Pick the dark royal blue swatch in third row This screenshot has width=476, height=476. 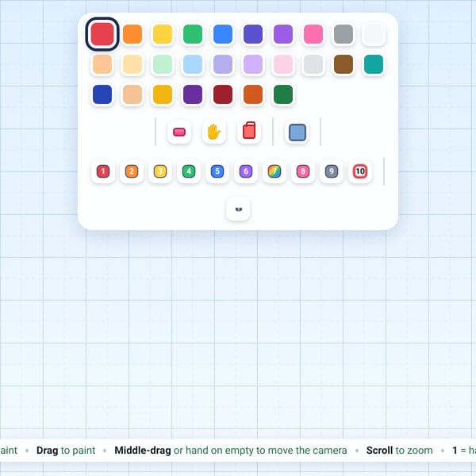102,94
